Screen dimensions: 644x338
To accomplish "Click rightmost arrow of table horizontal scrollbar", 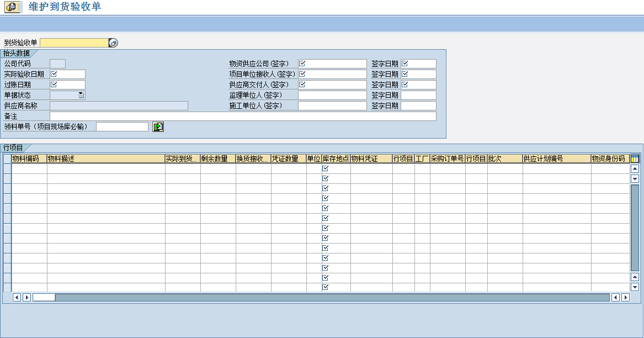I will click(x=625, y=298).
